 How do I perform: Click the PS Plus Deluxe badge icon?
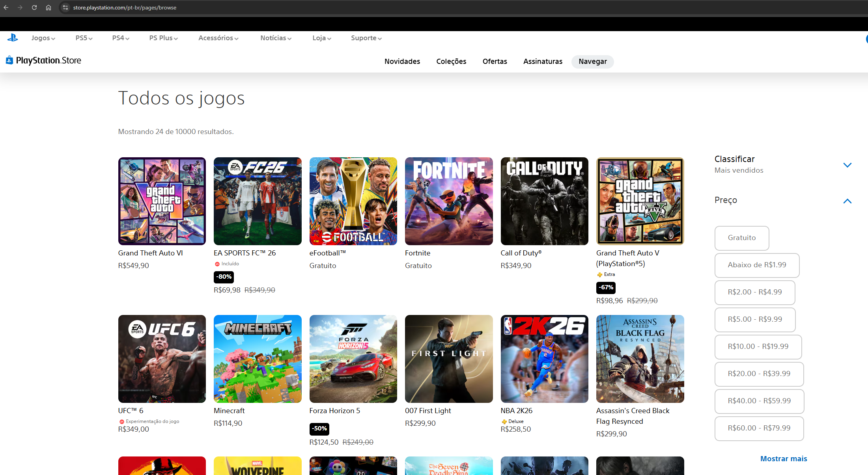pos(504,422)
